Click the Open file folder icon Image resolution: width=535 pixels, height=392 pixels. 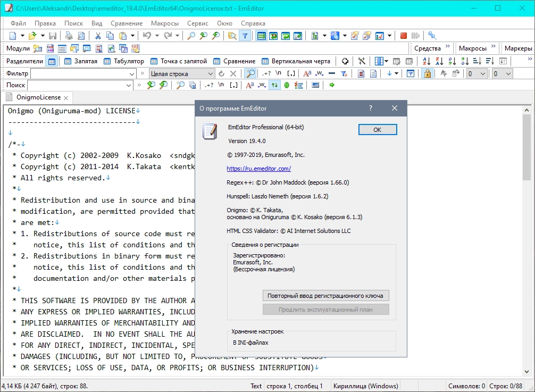[32, 36]
